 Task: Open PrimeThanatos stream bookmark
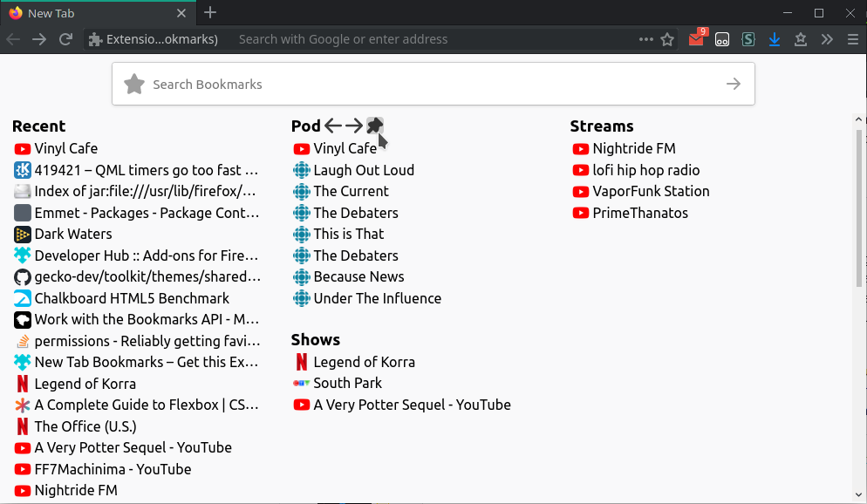point(631,213)
